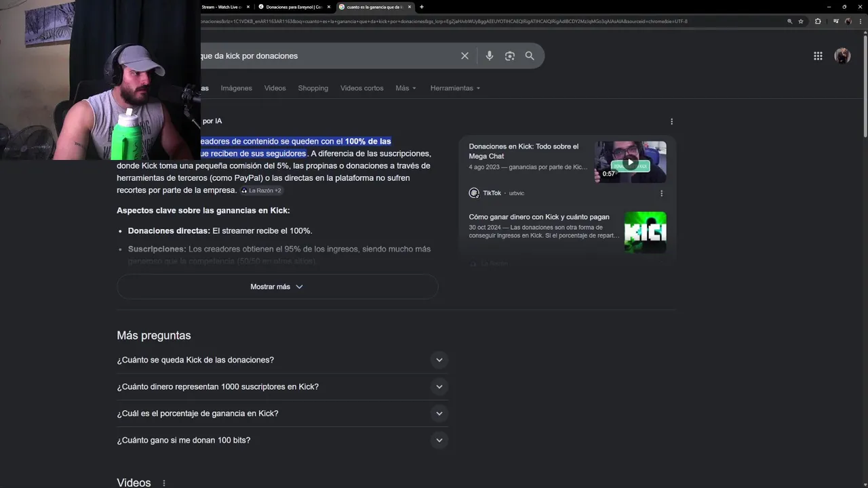The width and height of the screenshot is (868, 488).
Task: Switch to the 'Stream - Watch Live' tab
Action: click(222, 7)
